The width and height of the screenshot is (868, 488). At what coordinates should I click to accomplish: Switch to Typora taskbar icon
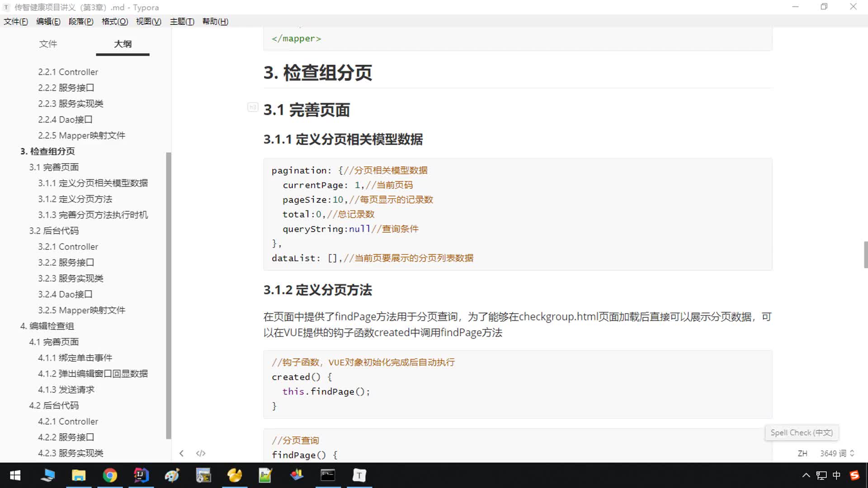tap(359, 475)
